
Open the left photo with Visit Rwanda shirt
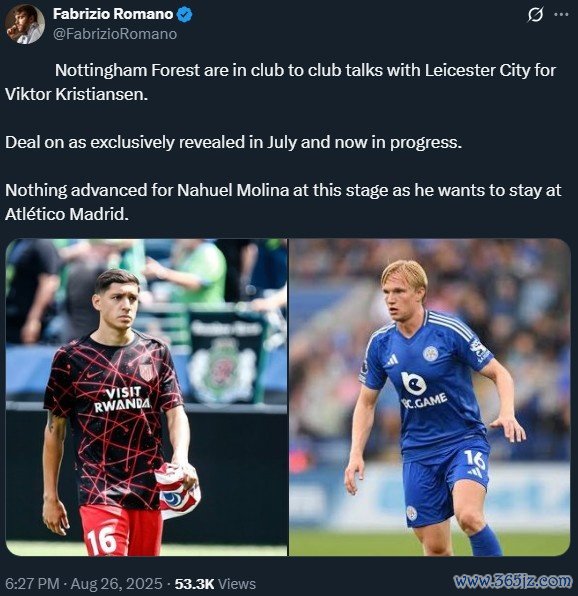point(146,397)
